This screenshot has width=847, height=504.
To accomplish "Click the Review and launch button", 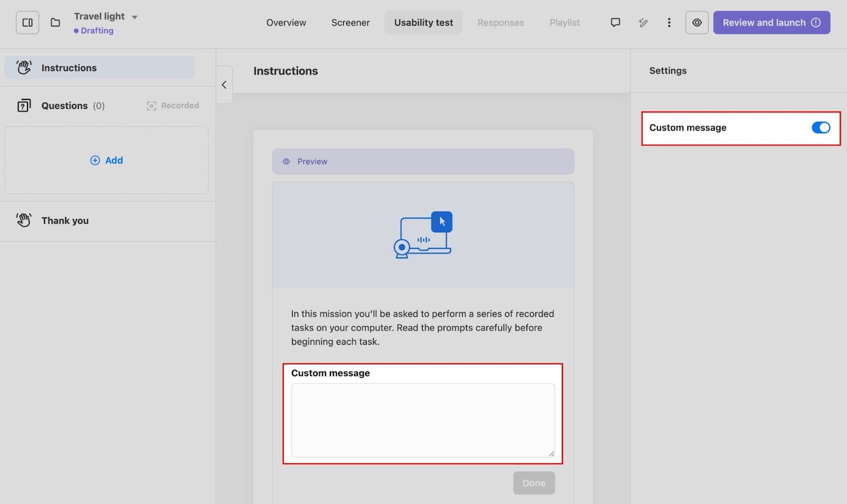I will coord(771,23).
